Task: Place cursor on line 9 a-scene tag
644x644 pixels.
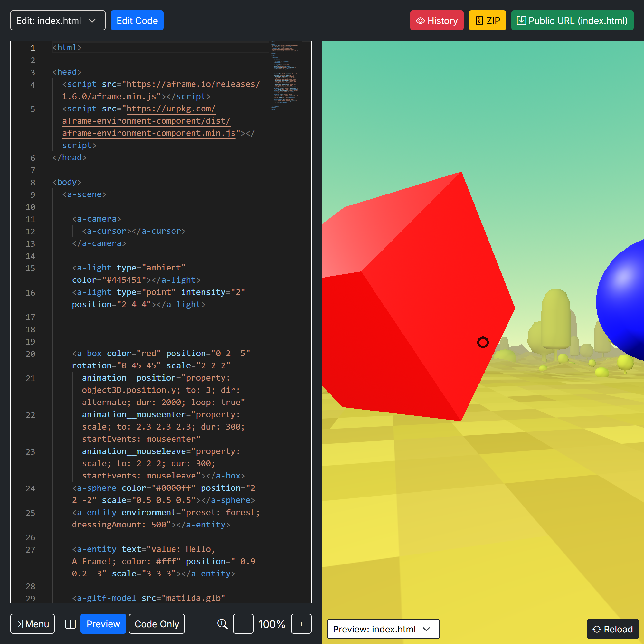Action: 84,195
